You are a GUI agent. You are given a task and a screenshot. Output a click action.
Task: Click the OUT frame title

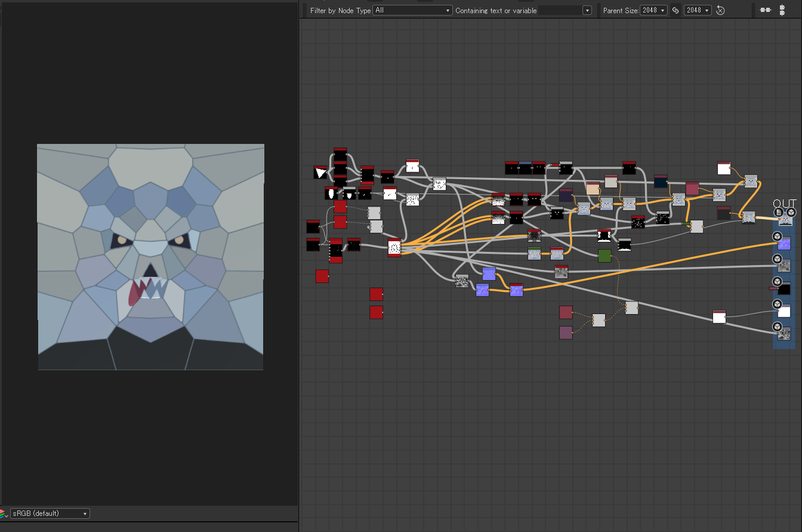(x=785, y=203)
